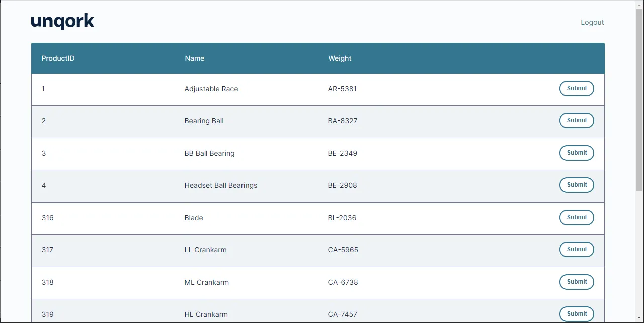Click product ID 316 cell
The width and height of the screenshot is (644, 323).
[47, 218]
